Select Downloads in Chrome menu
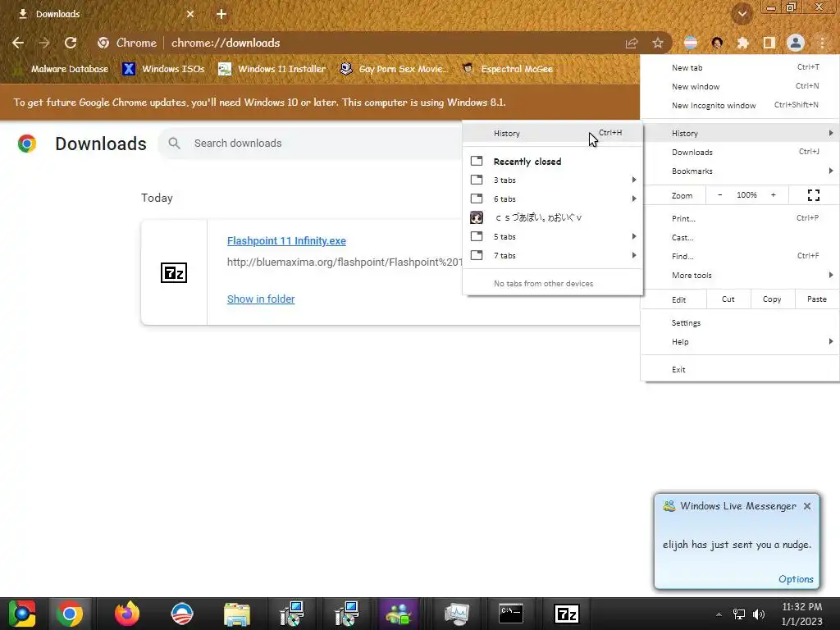The width and height of the screenshot is (840, 630). click(740, 152)
